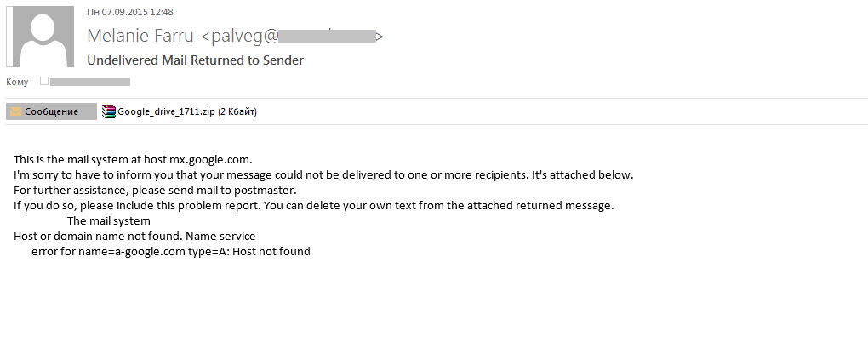Click the line 'If you do so, please include'
868x337 pixels.
314,206
